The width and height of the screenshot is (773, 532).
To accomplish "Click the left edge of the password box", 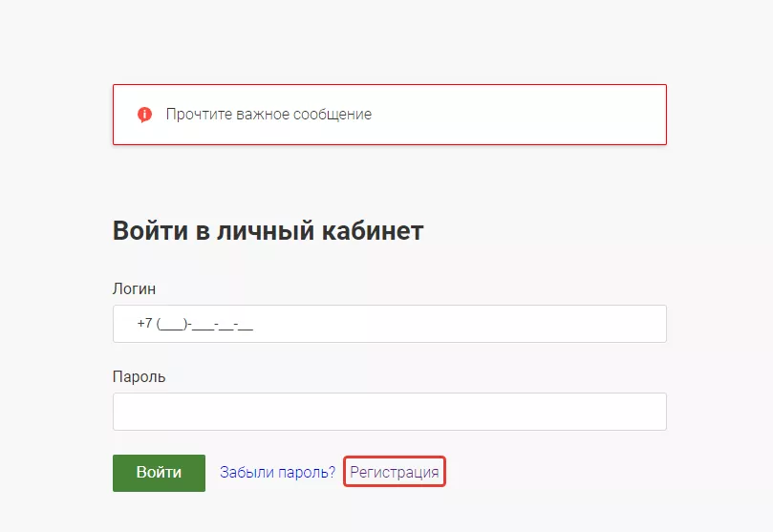I will coord(120,412).
